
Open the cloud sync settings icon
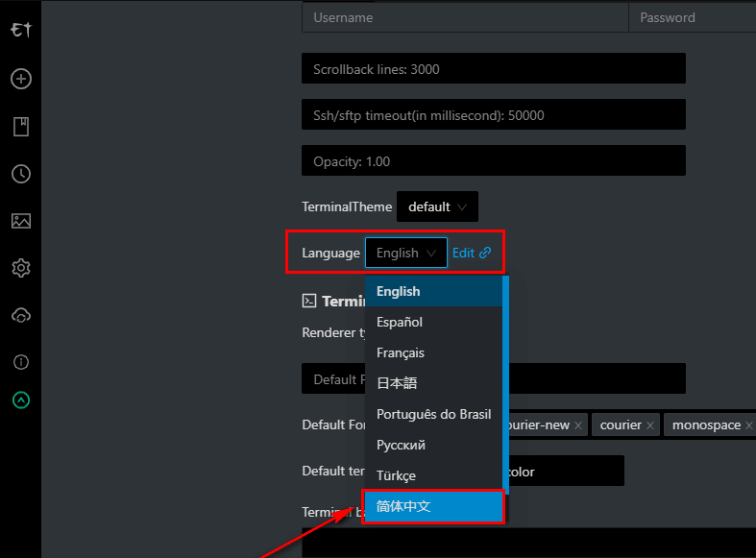20,315
